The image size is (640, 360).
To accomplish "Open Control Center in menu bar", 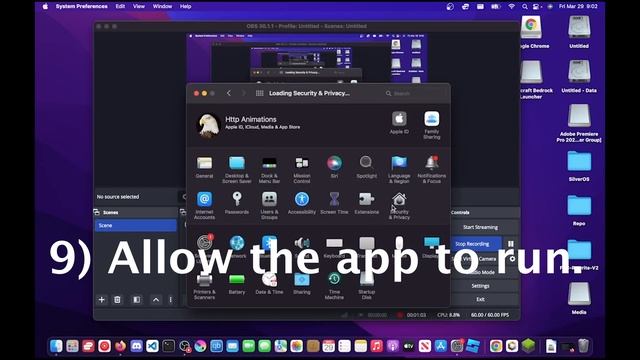I will pos(537,7).
